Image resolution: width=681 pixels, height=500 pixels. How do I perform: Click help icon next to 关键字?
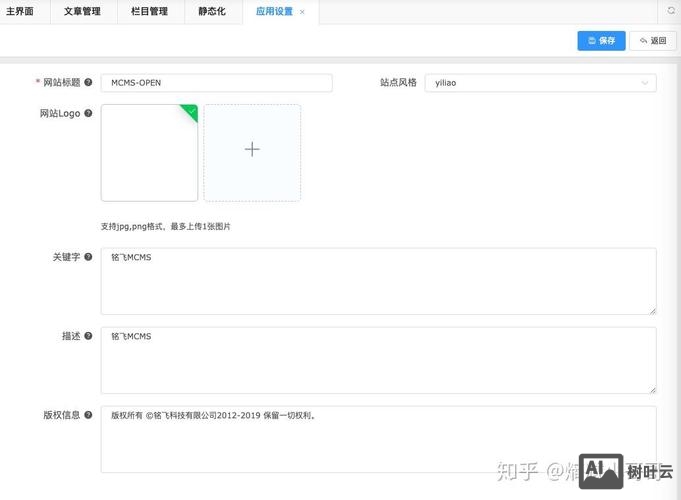(x=88, y=257)
